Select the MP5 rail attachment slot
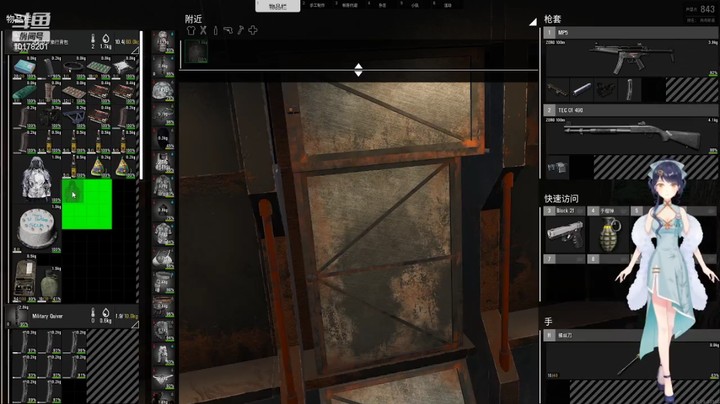720x404 pixels. (x=557, y=90)
